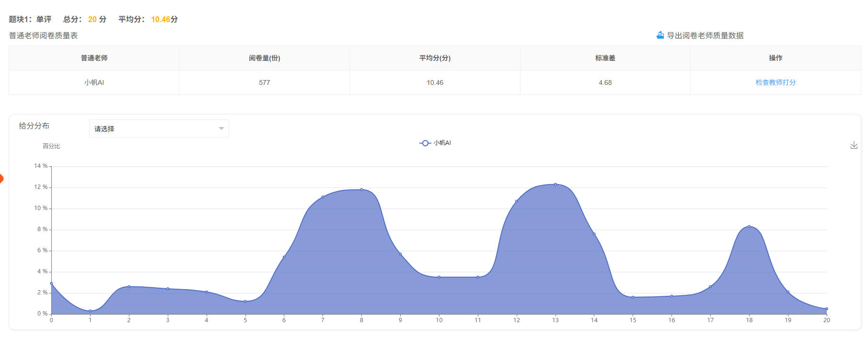
Task: Click the 4.68 standard deviation cell
Action: (x=605, y=82)
